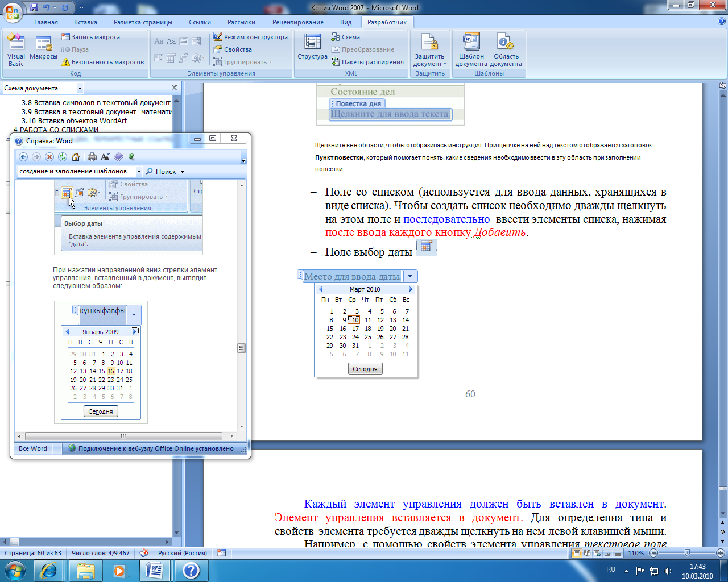Image resolution: width=728 pixels, height=582 pixels.
Task: Open Область документа panel
Action: click(506, 50)
